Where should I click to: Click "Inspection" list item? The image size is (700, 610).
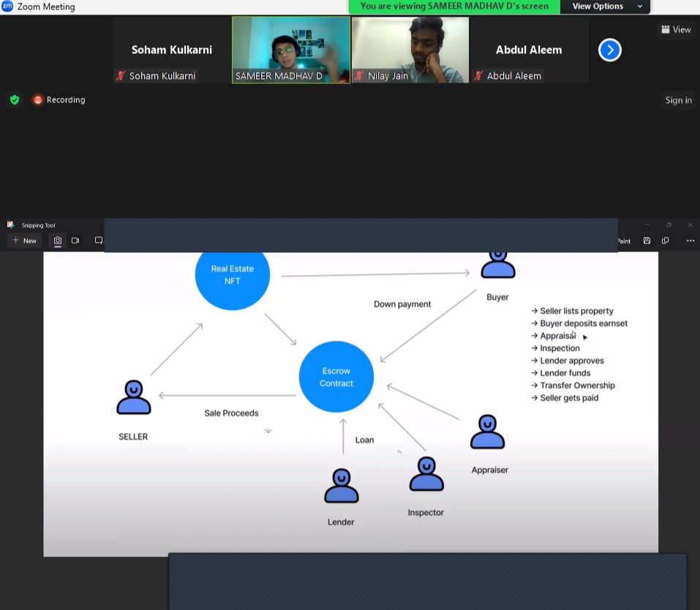pos(556,348)
